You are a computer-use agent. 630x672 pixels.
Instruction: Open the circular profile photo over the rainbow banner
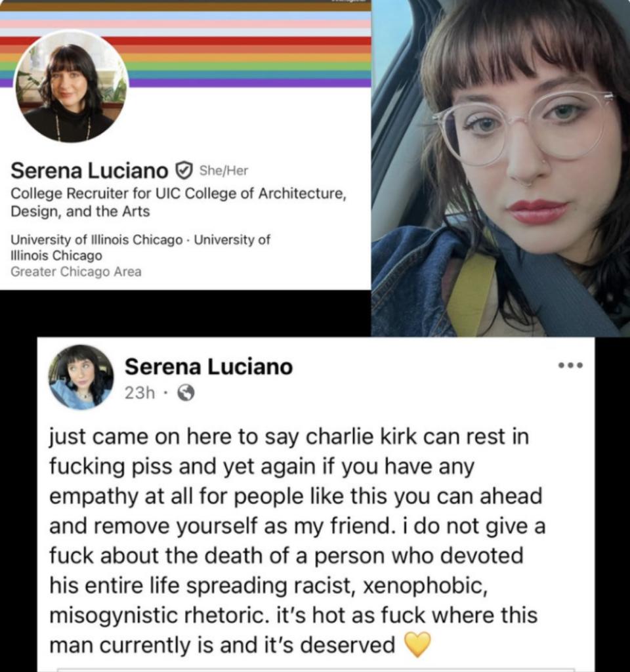click(x=71, y=88)
